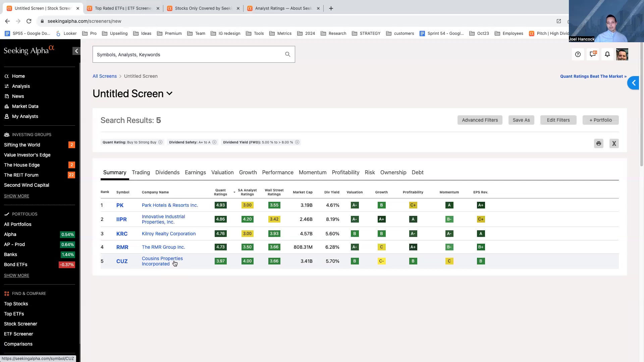Viewport: 644px width, 362px height.
Task: Click the browser address bar
Action: tap(295, 21)
